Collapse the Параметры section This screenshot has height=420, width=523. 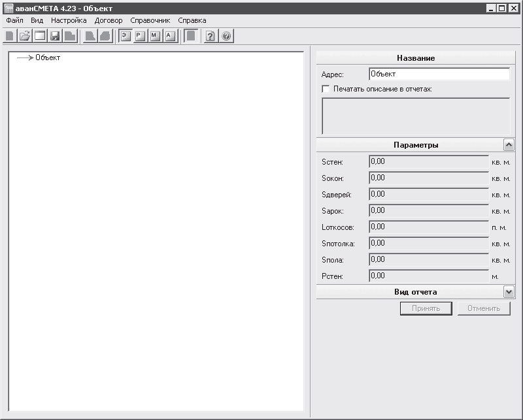coord(509,145)
